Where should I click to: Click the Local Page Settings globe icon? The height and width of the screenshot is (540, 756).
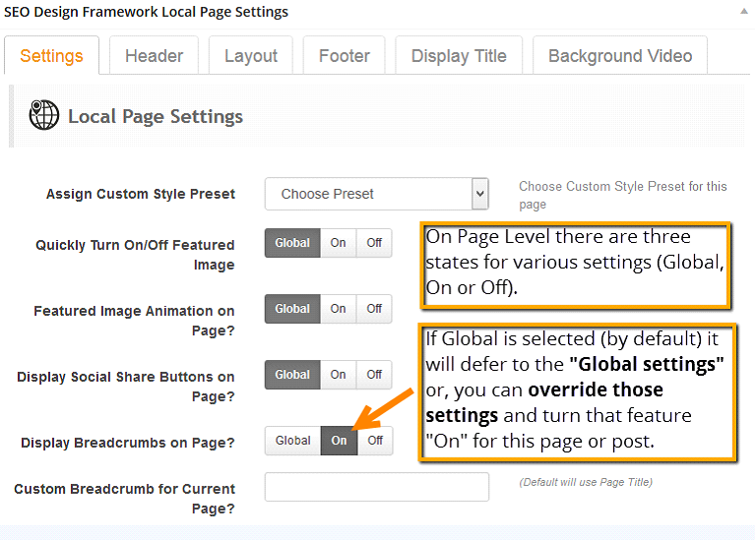tap(44, 115)
